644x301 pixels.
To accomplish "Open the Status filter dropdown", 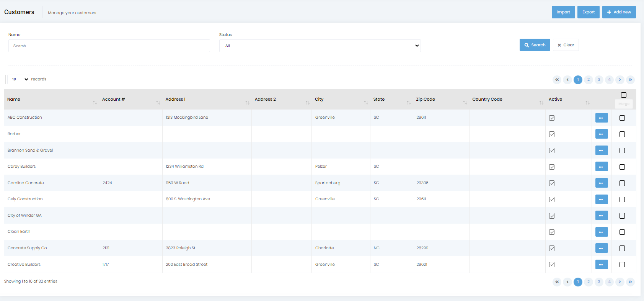I will 320,46.
